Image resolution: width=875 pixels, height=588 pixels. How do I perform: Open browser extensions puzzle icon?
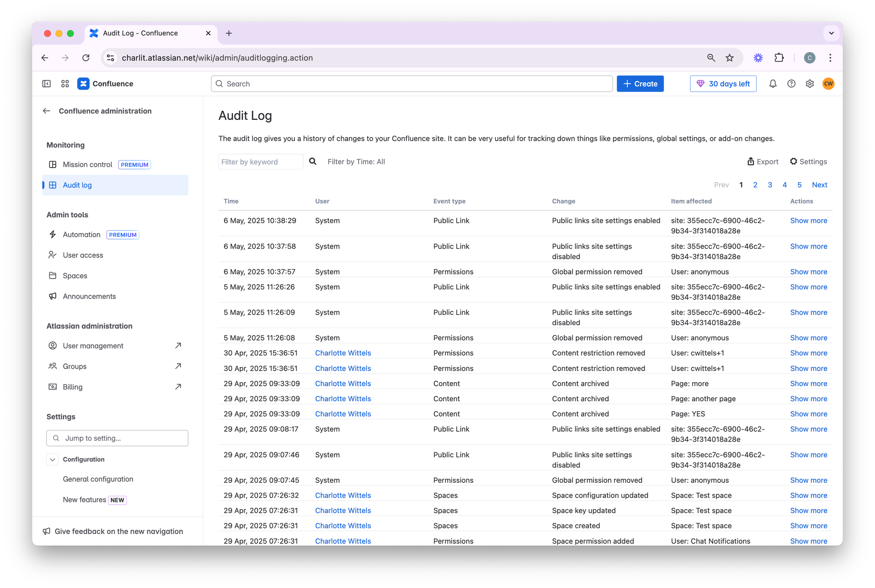[x=779, y=58]
